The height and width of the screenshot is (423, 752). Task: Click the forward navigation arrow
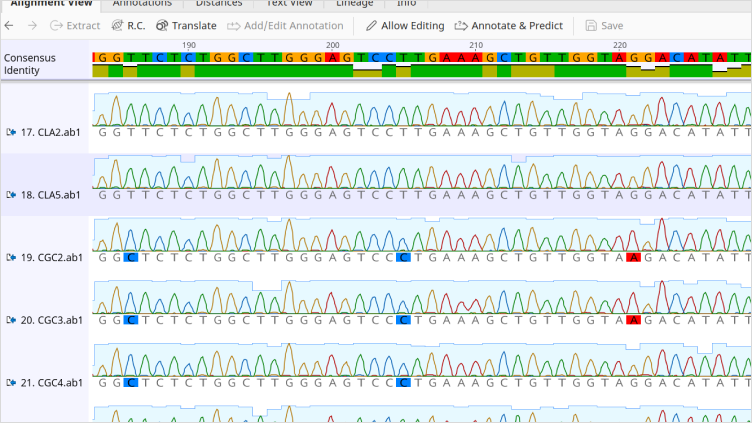(x=32, y=25)
